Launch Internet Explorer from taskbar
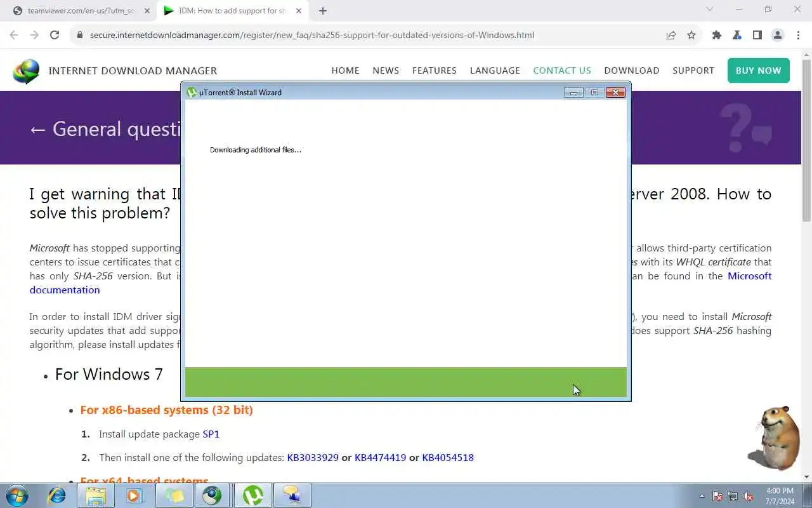This screenshot has width=812, height=508. click(57, 495)
